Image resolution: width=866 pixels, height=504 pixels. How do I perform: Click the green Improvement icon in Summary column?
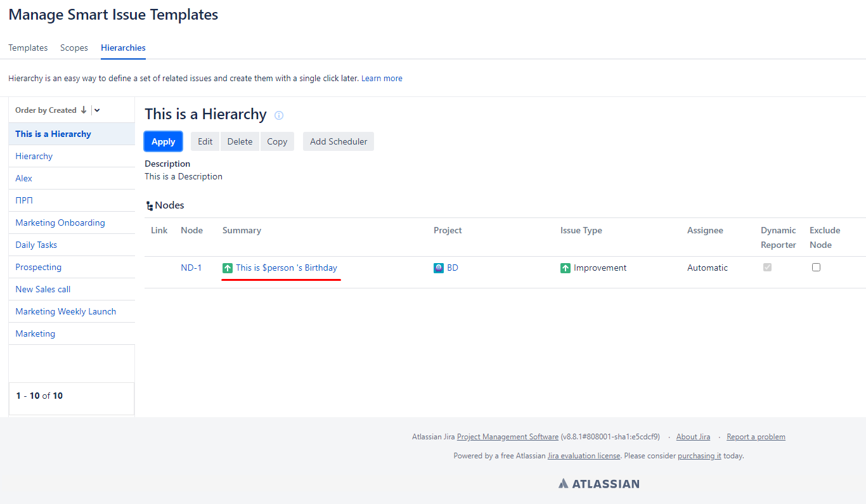pyautogui.click(x=228, y=268)
